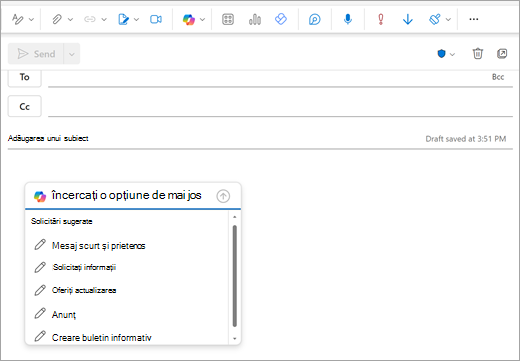Open the more options ellipsis menu
520x361 pixels.
pos(474,19)
